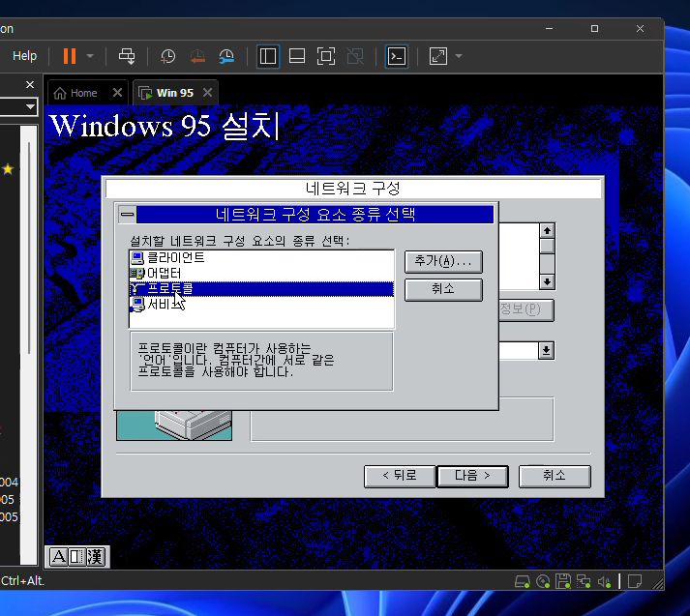Click the CD/DVD drive status icon
The height and width of the screenshot is (616, 690).
[x=543, y=582]
